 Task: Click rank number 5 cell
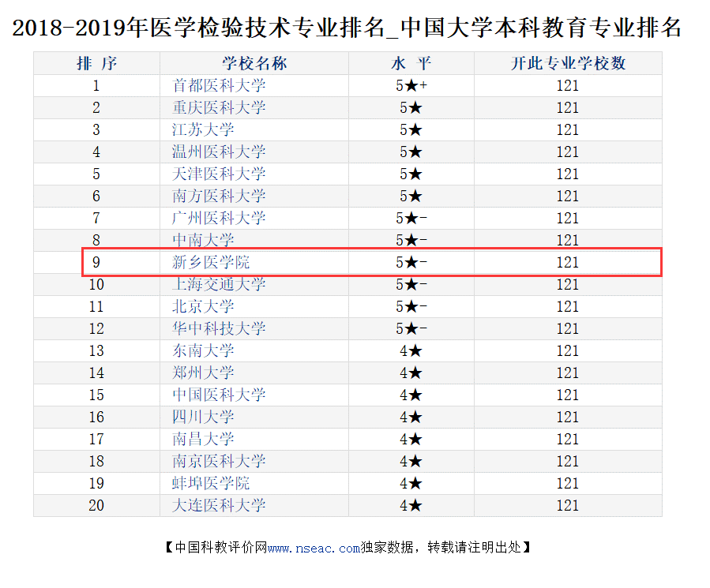click(96, 174)
